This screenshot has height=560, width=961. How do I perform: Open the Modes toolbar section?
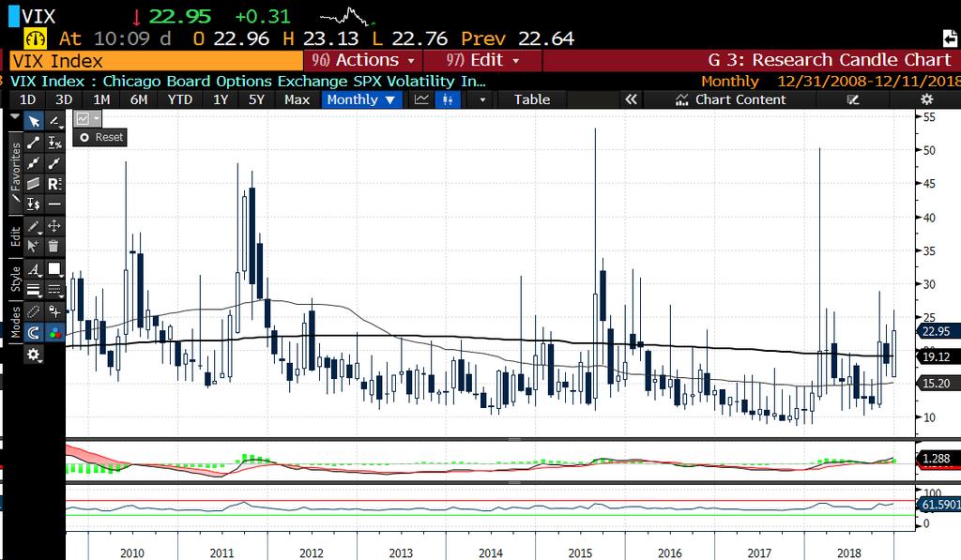pyautogui.click(x=15, y=323)
